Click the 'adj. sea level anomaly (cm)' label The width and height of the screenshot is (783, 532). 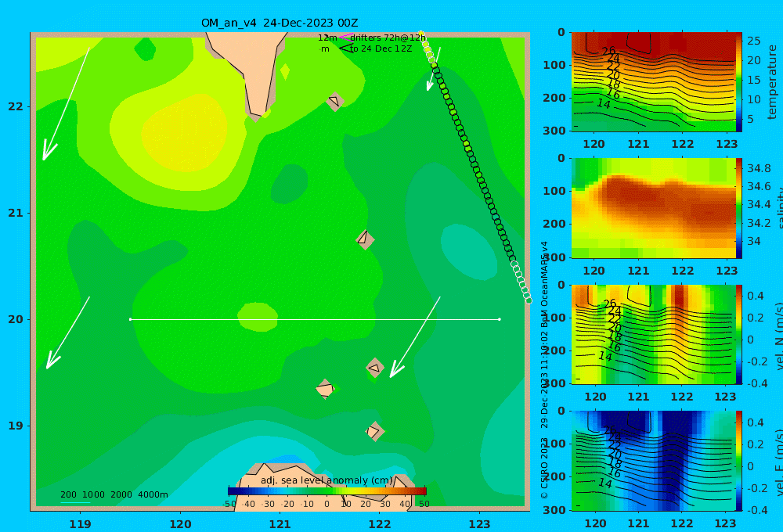click(327, 480)
